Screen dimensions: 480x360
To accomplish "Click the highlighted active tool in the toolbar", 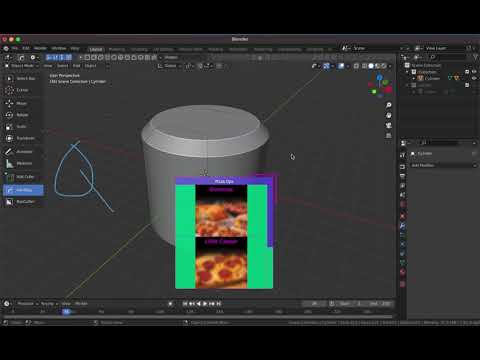I will 23,190.
